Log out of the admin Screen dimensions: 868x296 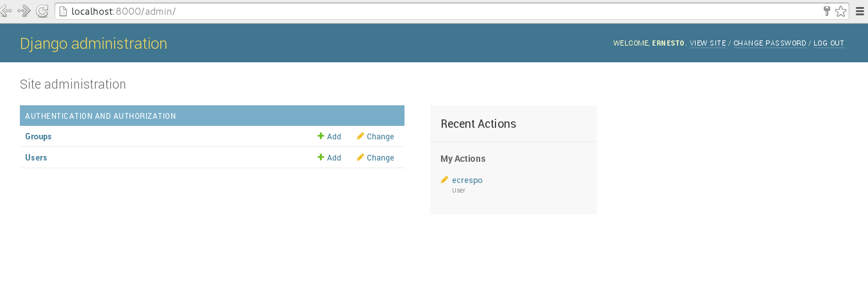(x=828, y=44)
